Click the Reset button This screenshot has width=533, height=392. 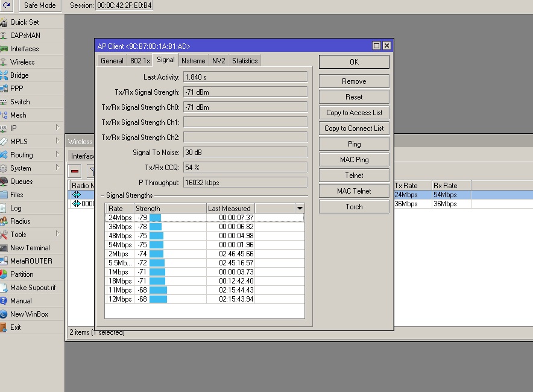[x=354, y=97]
